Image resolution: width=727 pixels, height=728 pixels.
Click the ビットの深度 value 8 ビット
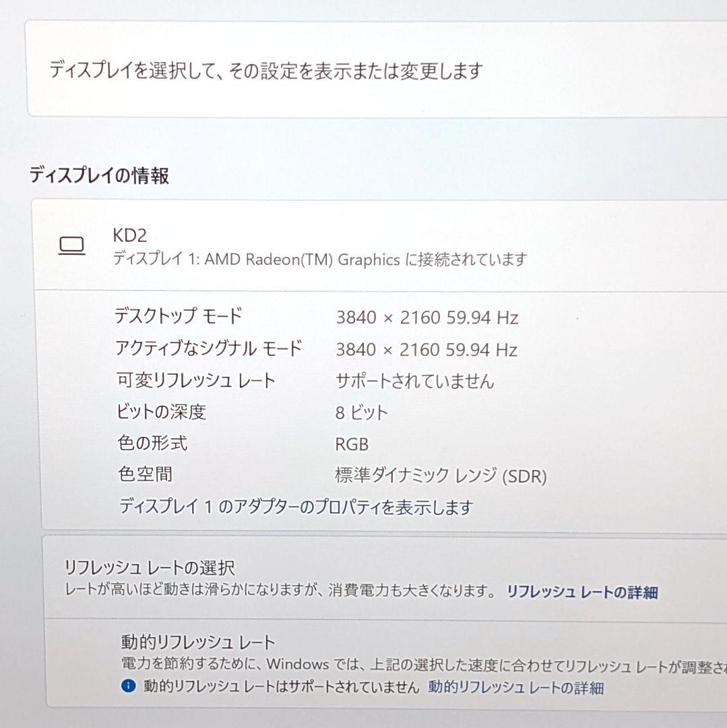tap(359, 412)
